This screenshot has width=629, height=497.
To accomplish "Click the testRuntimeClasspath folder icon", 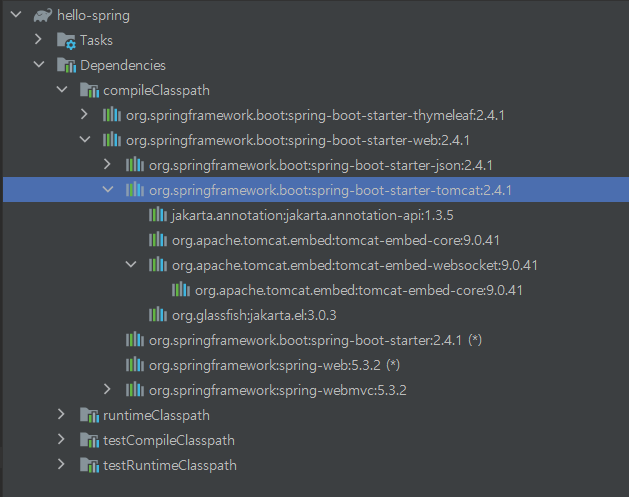I will click(x=89, y=465).
